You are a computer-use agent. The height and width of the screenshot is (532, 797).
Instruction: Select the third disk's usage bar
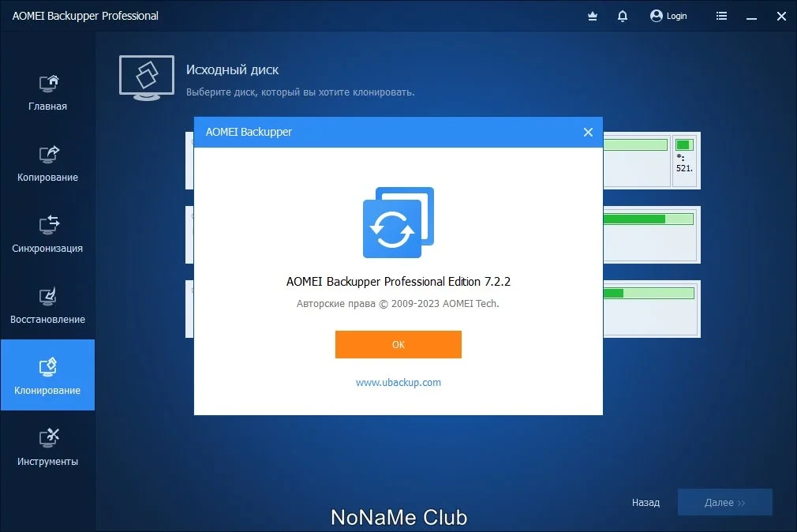coord(649,294)
